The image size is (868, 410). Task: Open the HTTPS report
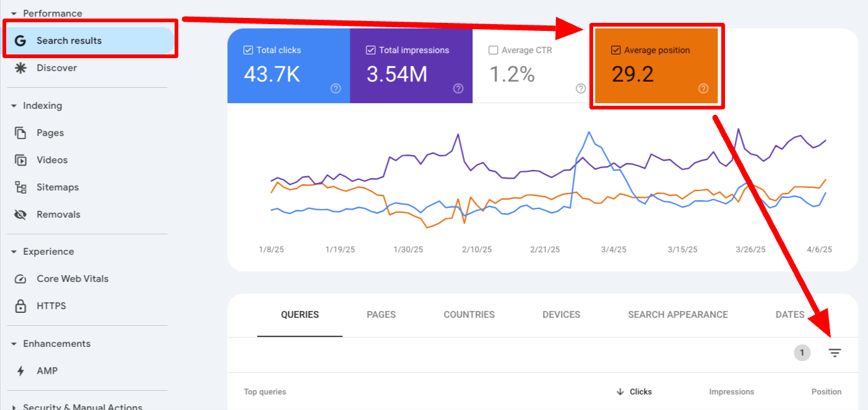coord(51,306)
